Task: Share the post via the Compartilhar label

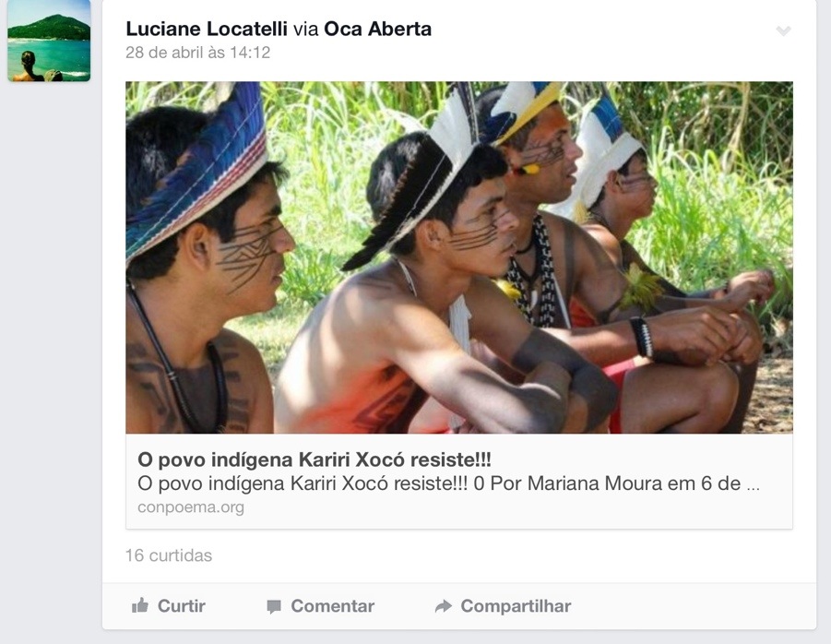Action: [x=516, y=606]
